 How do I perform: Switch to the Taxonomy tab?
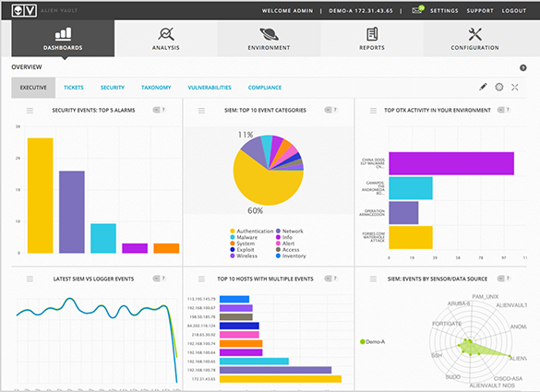click(x=156, y=88)
